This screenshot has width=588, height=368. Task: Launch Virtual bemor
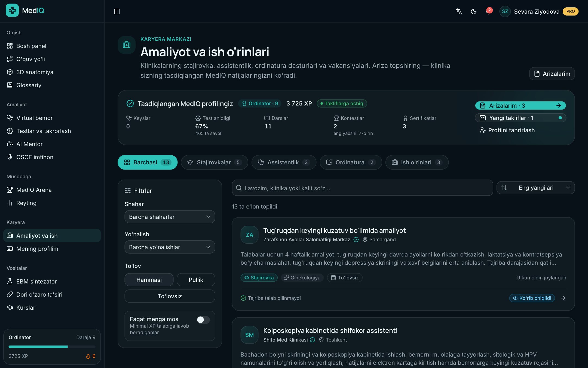pyautogui.click(x=52, y=118)
